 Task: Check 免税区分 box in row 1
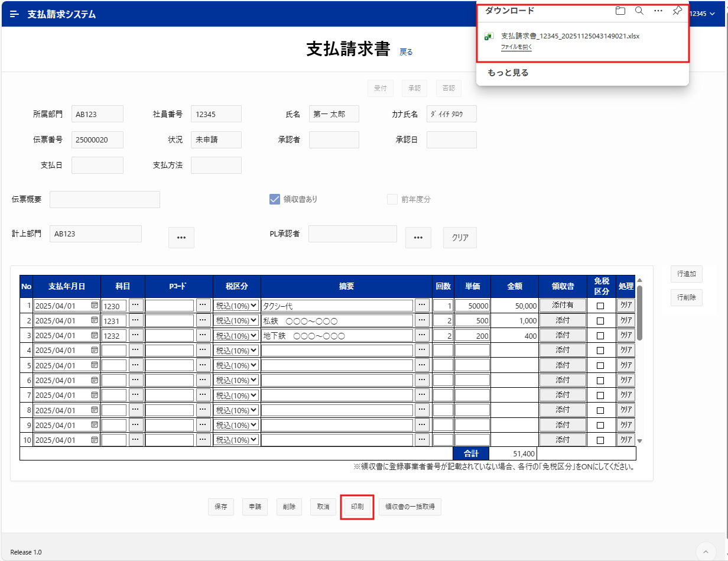tap(600, 306)
